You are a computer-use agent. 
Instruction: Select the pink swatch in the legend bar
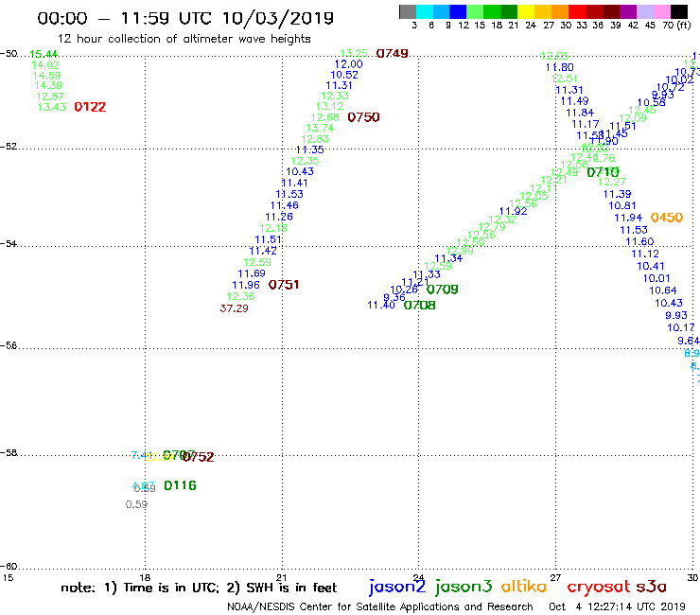coord(662,11)
